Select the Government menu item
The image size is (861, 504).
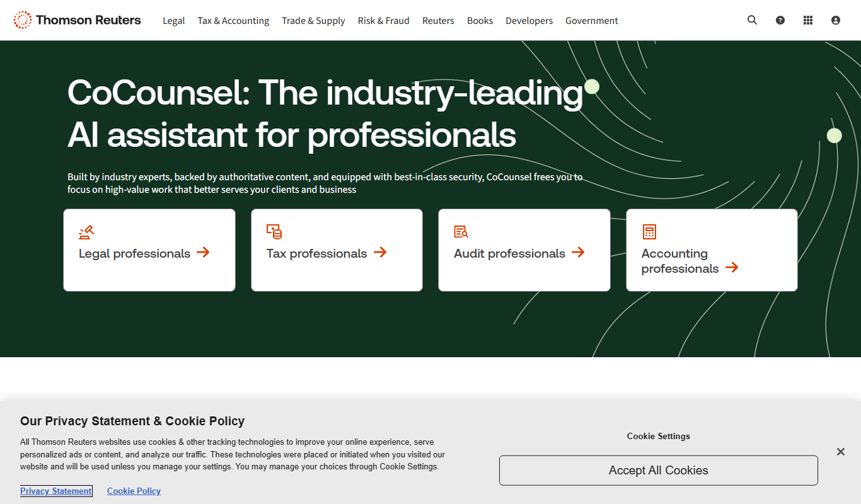pyautogui.click(x=592, y=21)
